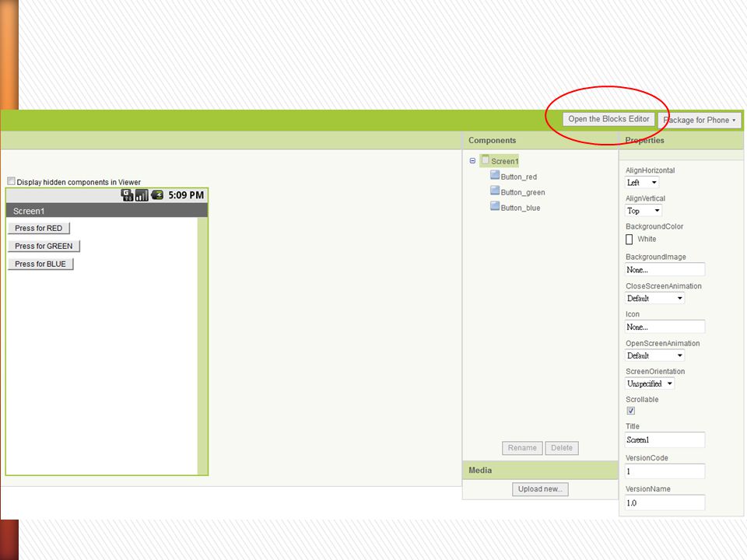Click the Press for BLUE button in viewer
The image size is (747, 560).
40,264
